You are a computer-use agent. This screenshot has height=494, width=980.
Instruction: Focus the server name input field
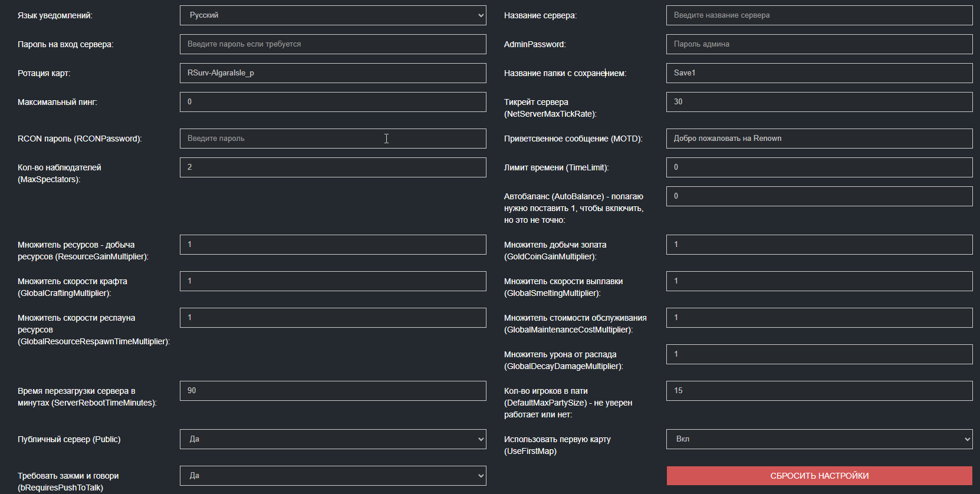[819, 15]
